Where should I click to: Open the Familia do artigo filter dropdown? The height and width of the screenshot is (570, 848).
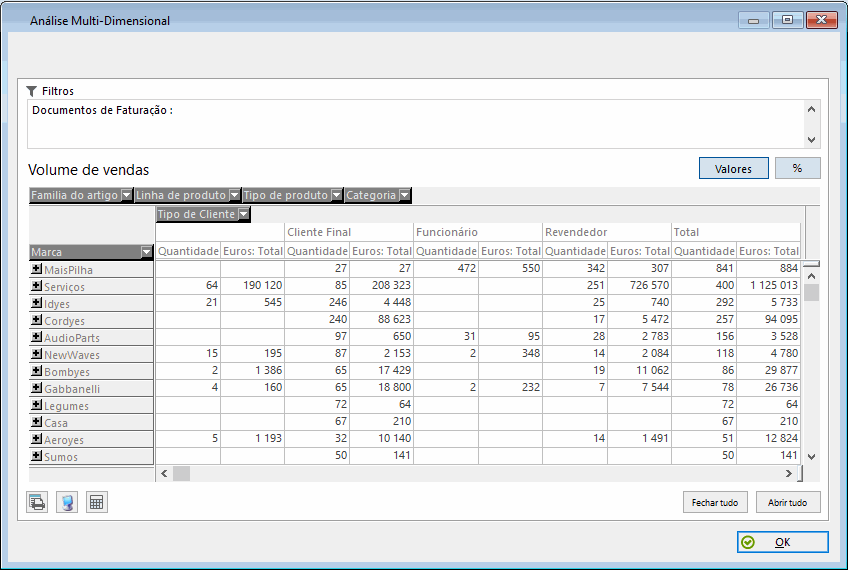tap(126, 195)
